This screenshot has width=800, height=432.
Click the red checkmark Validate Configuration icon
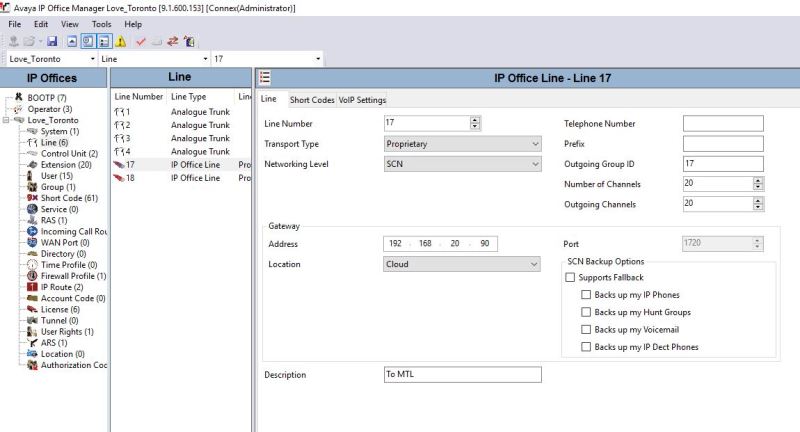[x=141, y=41]
